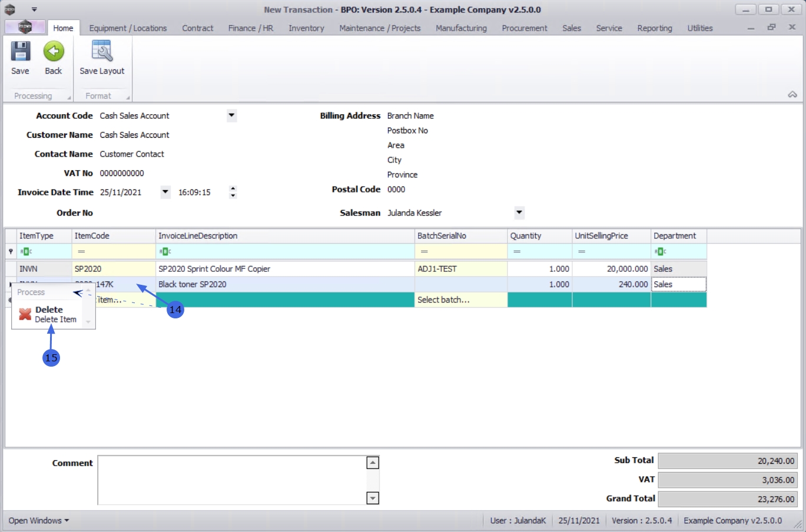Viewport: 806px width, 532px height.
Task: Click the Grand Total value field
Action: click(727, 499)
